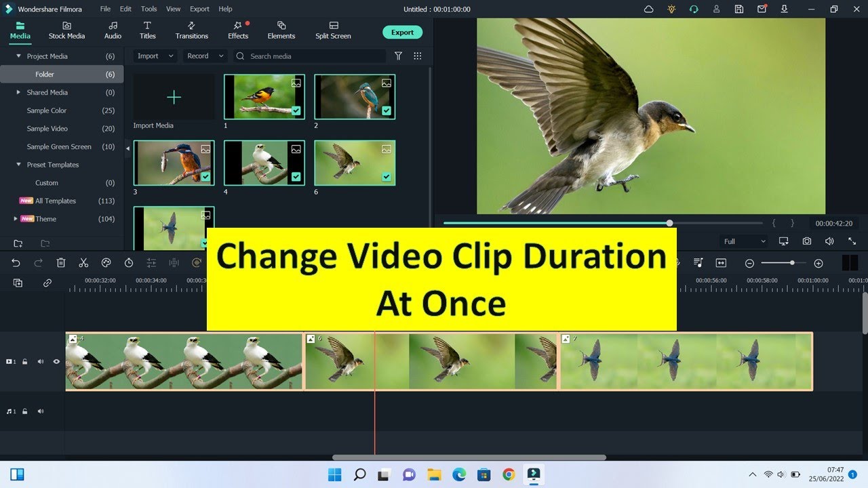The width and height of the screenshot is (868, 488).
Task: Click the green Export button
Action: click(402, 33)
